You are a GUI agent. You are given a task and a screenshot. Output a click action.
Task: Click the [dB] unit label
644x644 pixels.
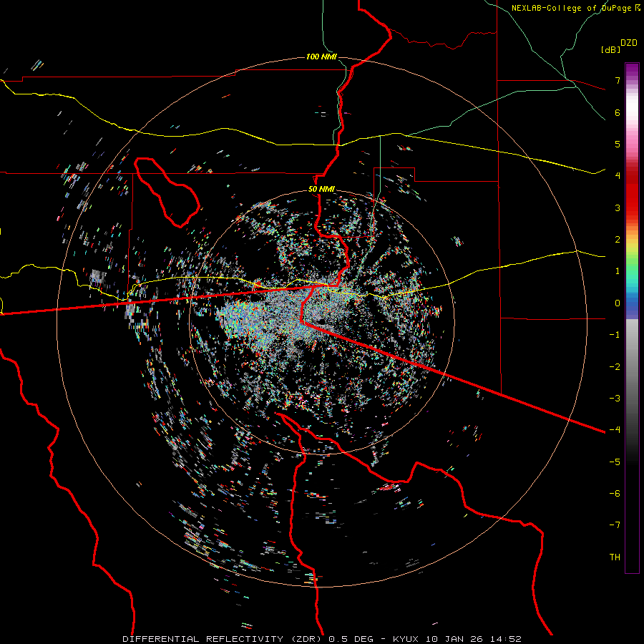coord(610,49)
